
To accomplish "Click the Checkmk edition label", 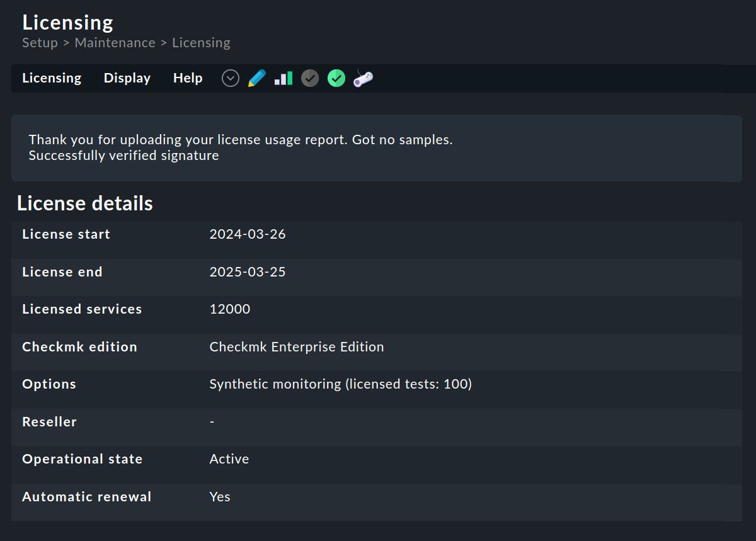I will point(79,347).
